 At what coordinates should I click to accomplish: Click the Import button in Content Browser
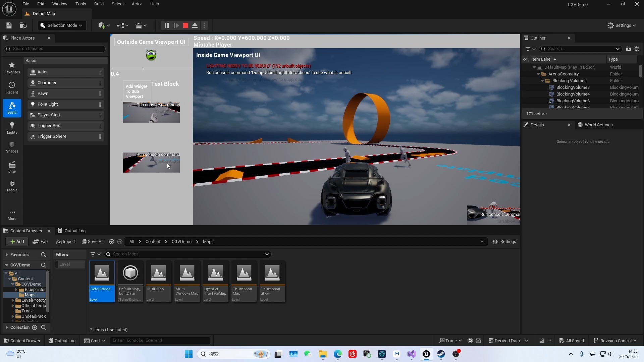(66, 242)
